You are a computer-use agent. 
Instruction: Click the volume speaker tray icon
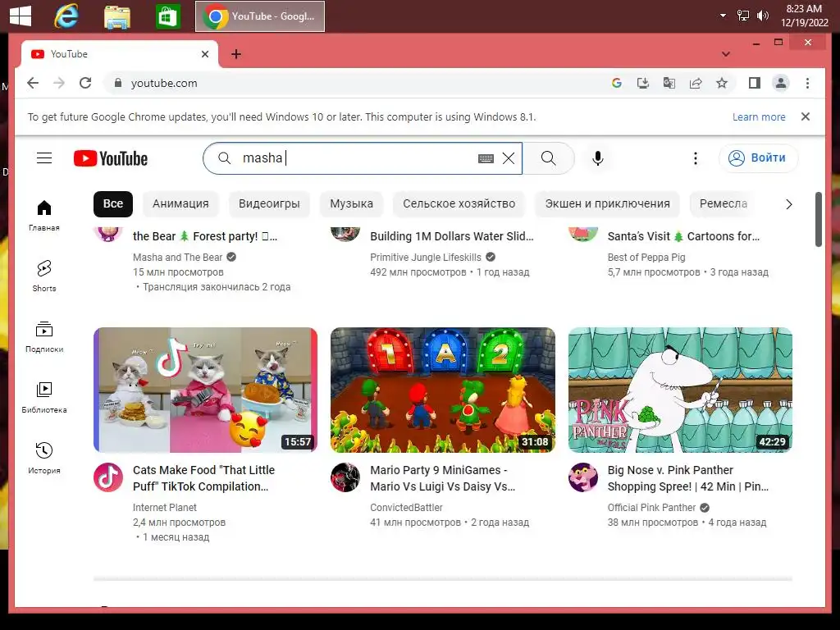762,16
